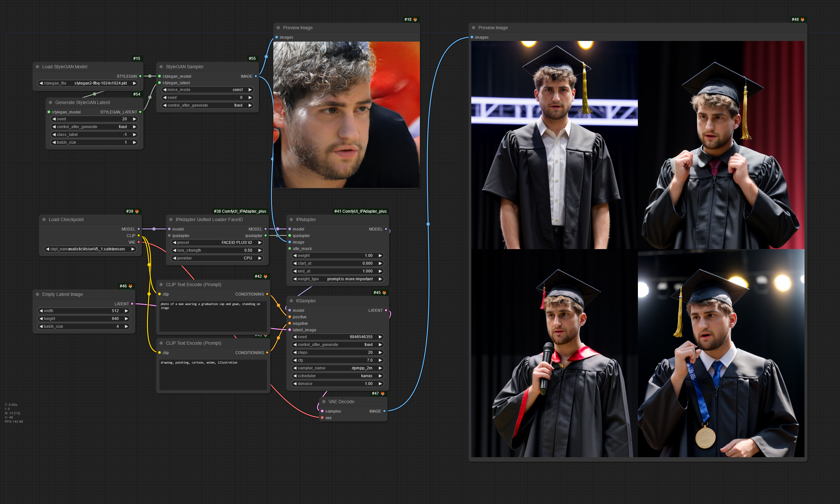The image size is (840, 504).
Task: Increase the Empty Latent batch_size with right arrow
Action: [x=126, y=327]
